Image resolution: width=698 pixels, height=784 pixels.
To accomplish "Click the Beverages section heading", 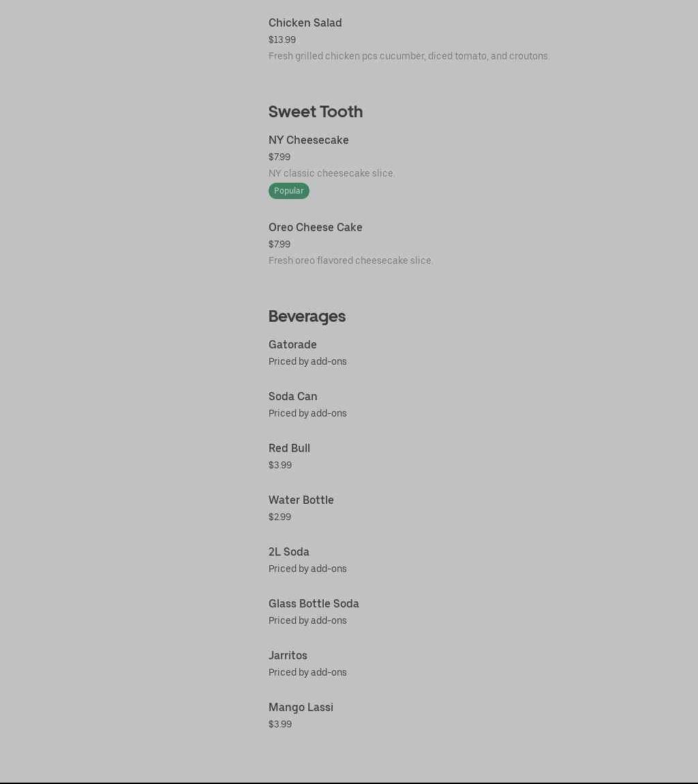I will [x=307, y=316].
